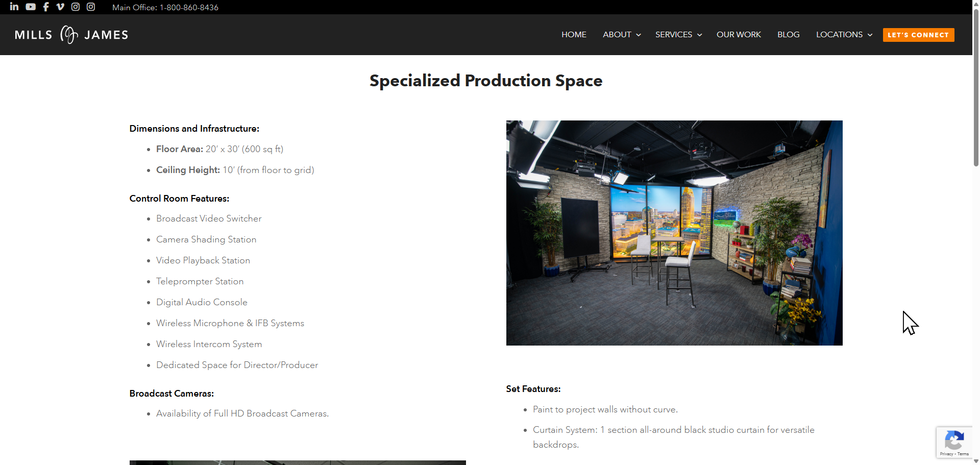Click Wireless Intercom System text
This screenshot has height=465, width=980.
click(209, 344)
